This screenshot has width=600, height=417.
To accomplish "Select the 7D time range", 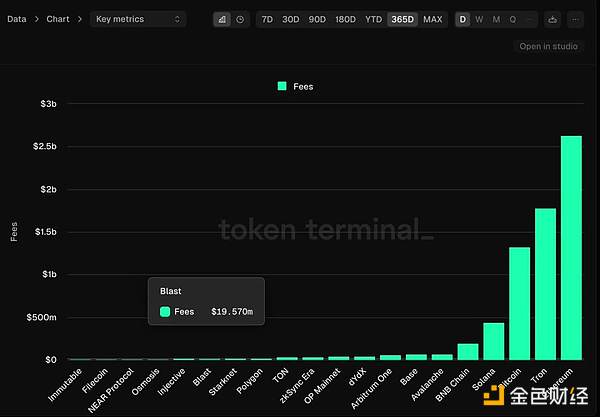I will pos(267,19).
